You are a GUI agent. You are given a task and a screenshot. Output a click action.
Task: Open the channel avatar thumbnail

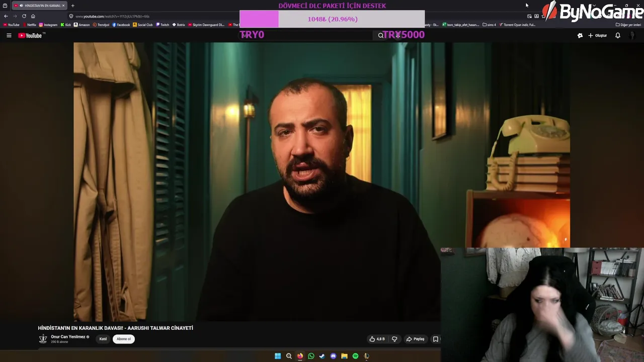click(x=43, y=339)
